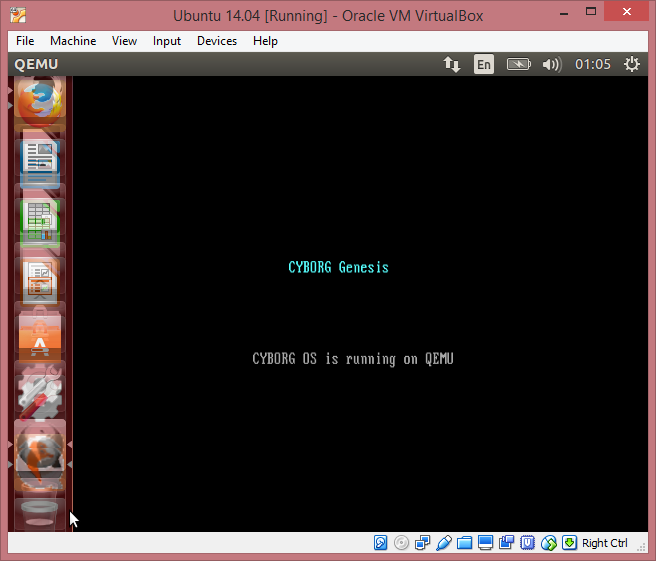The height and width of the screenshot is (561, 656).
Task: Open the Input menu
Action: coord(167,41)
